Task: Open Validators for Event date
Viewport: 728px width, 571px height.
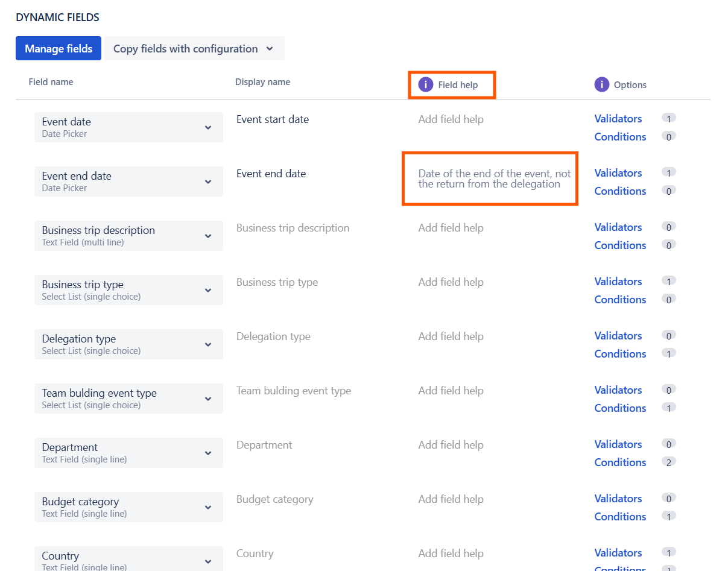Action: [x=618, y=118]
